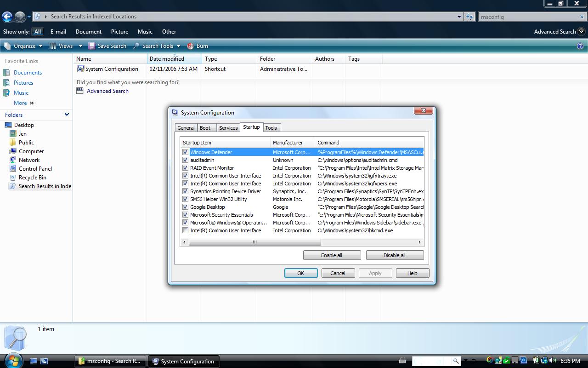Select Computer in the folder tree
Image resolution: width=588 pixels, height=368 pixels.
[x=31, y=151]
